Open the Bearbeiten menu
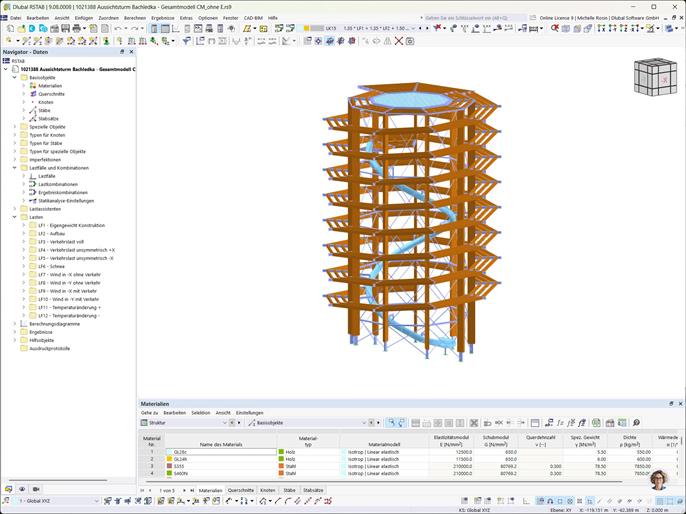Image resolution: width=686 pixels, height=514 pixels. pos(38,18)
